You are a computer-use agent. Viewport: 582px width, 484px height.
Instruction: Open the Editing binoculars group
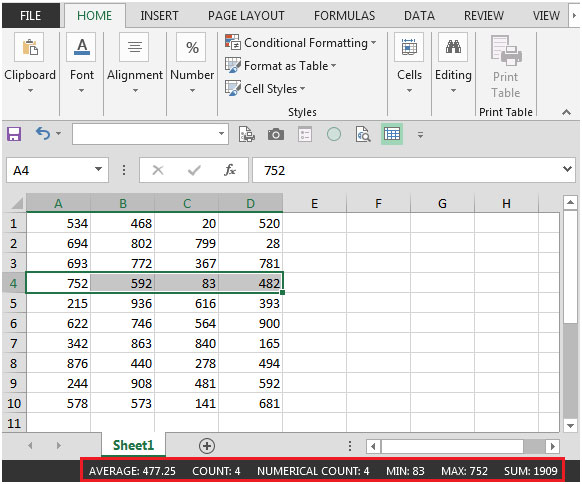(453, 63)
